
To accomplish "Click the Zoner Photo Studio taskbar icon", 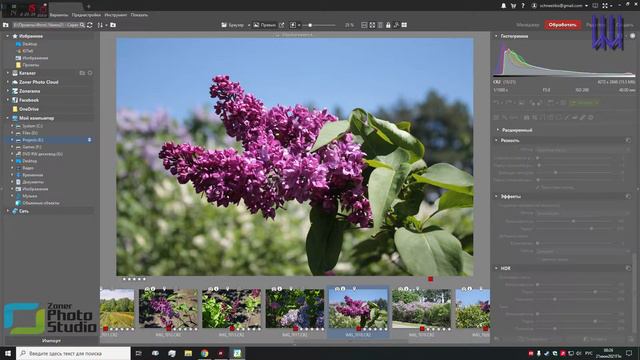I will pos(237,353).
